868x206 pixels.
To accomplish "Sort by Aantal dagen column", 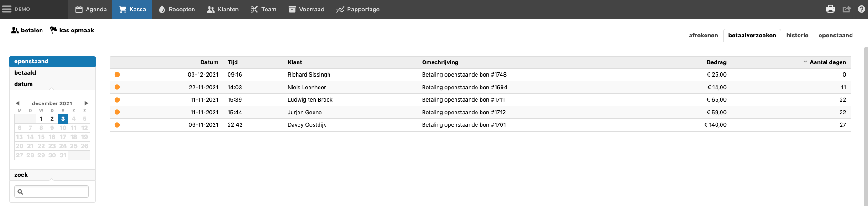I will [x=827, y=62].
